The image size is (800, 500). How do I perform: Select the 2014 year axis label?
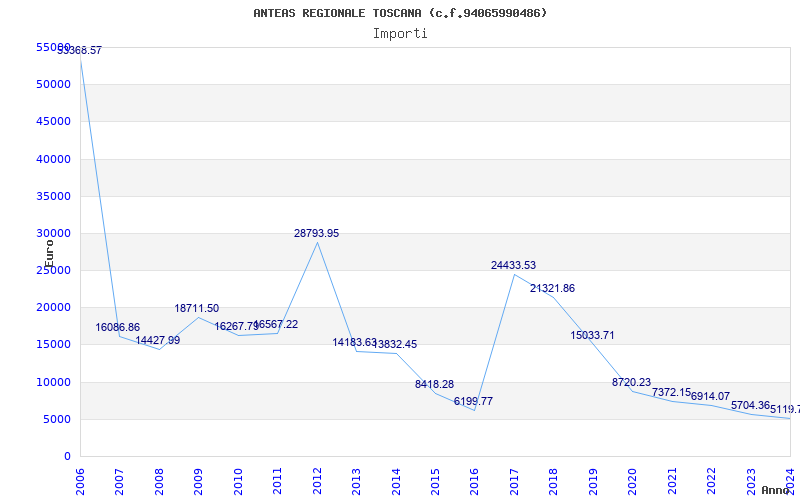396,482
